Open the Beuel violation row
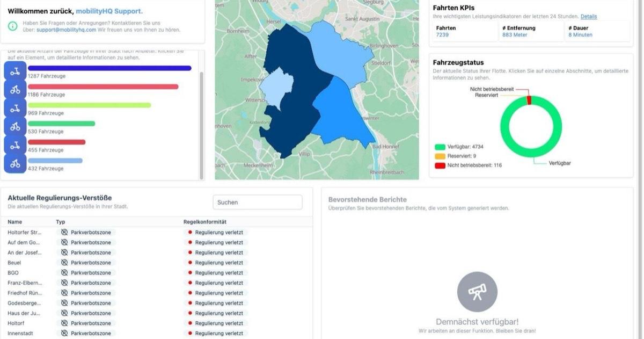Viewport: 644px width, 339px height. tap(157, 263)
